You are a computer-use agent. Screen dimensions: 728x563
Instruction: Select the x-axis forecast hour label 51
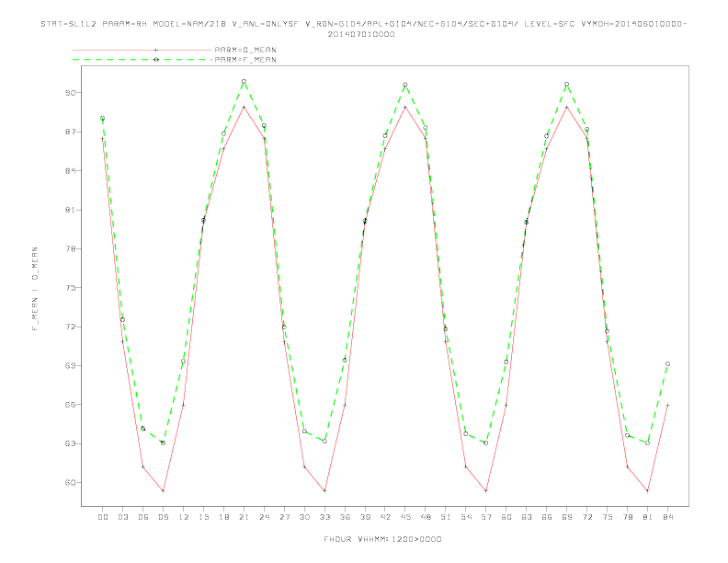pos(446,517)
